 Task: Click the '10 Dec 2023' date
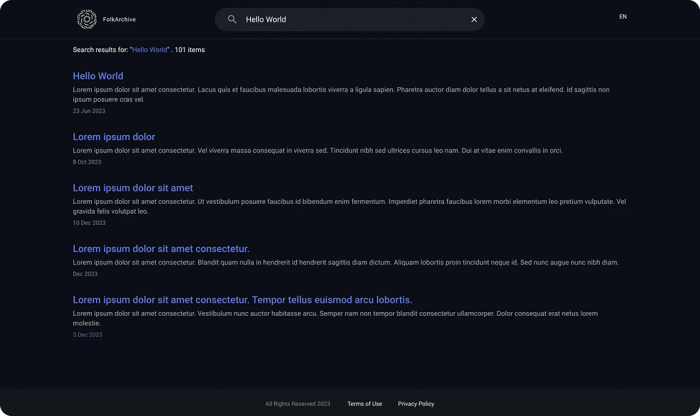89,223
